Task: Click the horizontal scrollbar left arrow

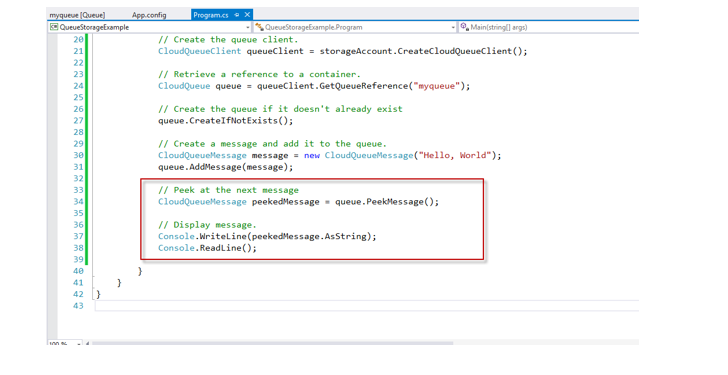Action: 88,343
